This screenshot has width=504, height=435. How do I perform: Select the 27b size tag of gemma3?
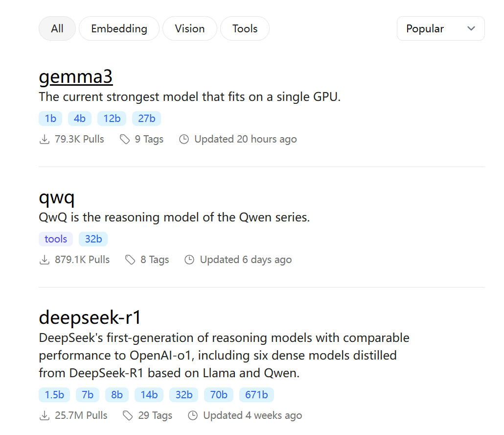pyautogui.click(x=147, y=119)
